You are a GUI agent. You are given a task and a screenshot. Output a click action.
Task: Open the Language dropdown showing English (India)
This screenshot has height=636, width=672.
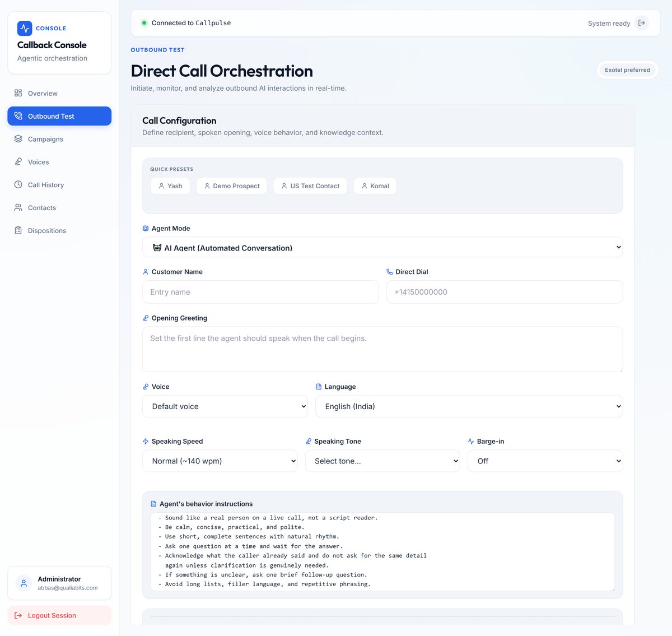pyautogui.click(x=469, y=406)
